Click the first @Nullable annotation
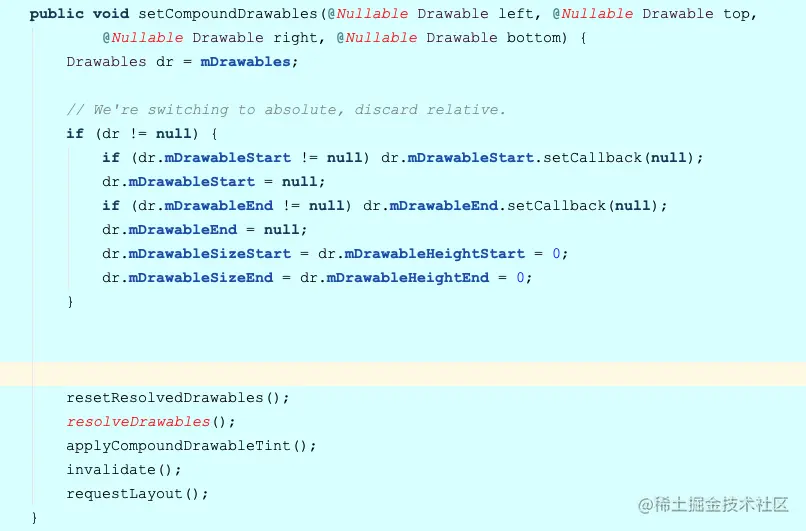The height and width of the screenshot is (531, 806). [368, 14]
